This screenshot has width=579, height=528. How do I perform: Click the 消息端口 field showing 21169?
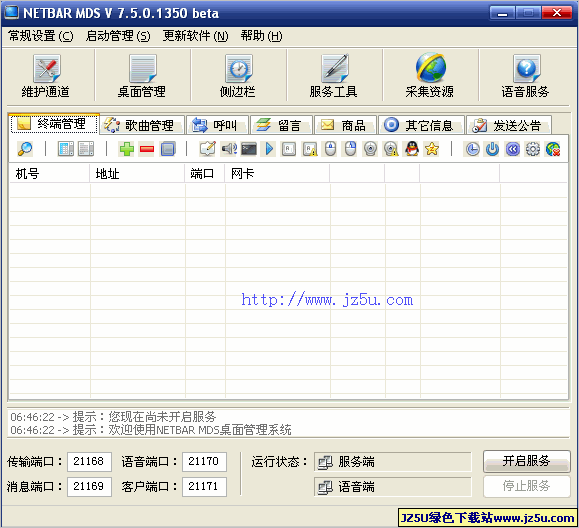(89, 487)
